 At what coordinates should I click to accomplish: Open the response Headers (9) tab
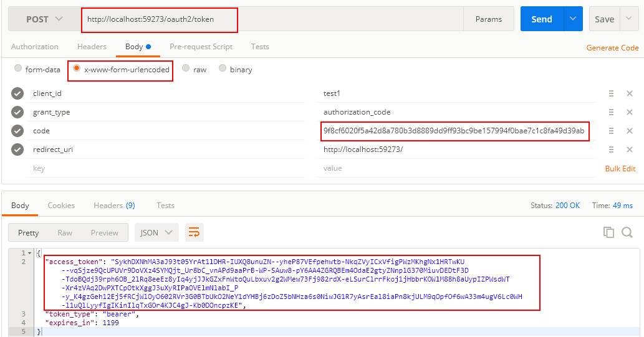pos(114,205)
